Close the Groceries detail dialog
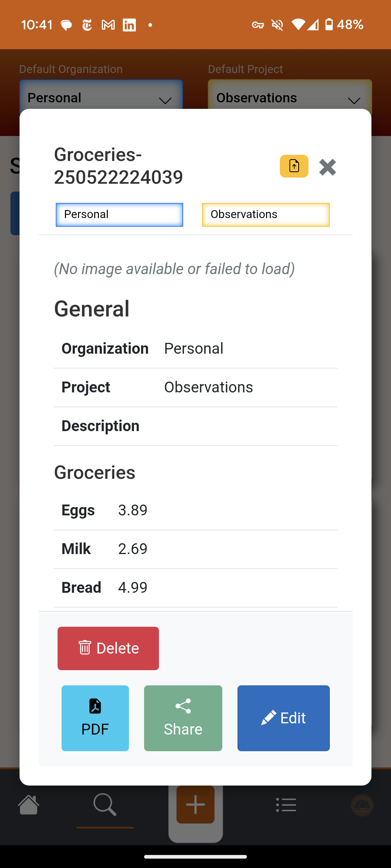 pos(328,167)
